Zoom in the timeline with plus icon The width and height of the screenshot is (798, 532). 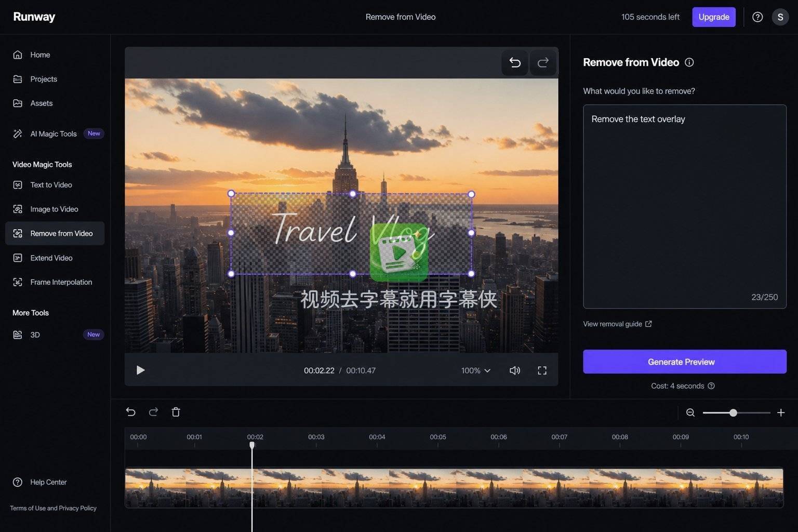click(781, 413)
